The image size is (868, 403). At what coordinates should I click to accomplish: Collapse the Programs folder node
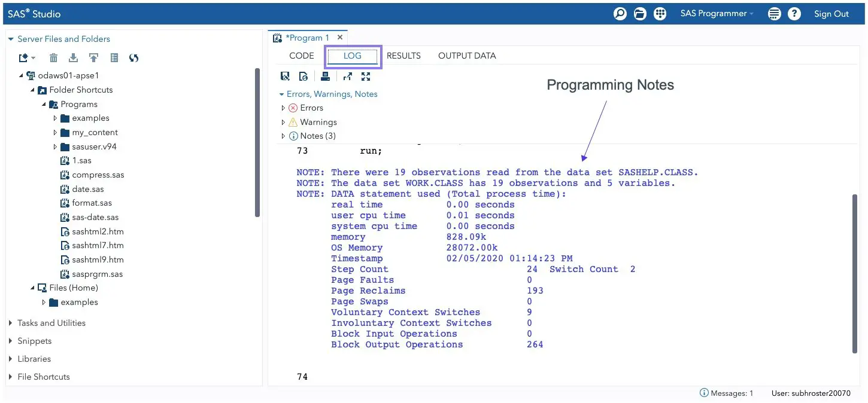(x=44, y=104)
